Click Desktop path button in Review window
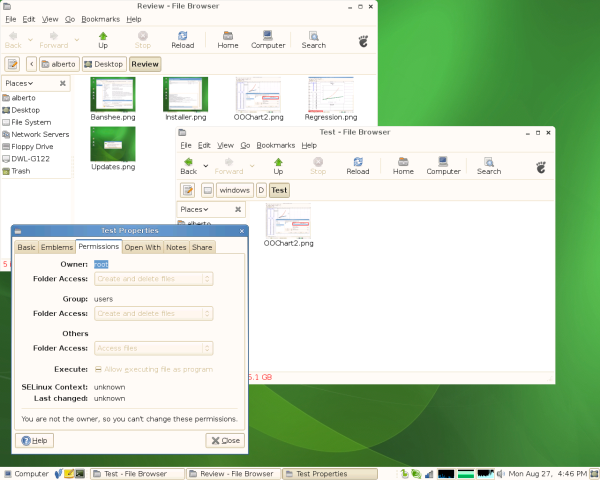Screen dimensions: 600x480 104,64
